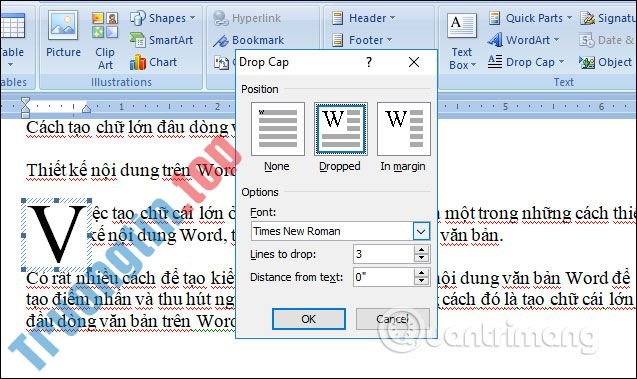Open the Signature Line option

click(x=607, y=18)
